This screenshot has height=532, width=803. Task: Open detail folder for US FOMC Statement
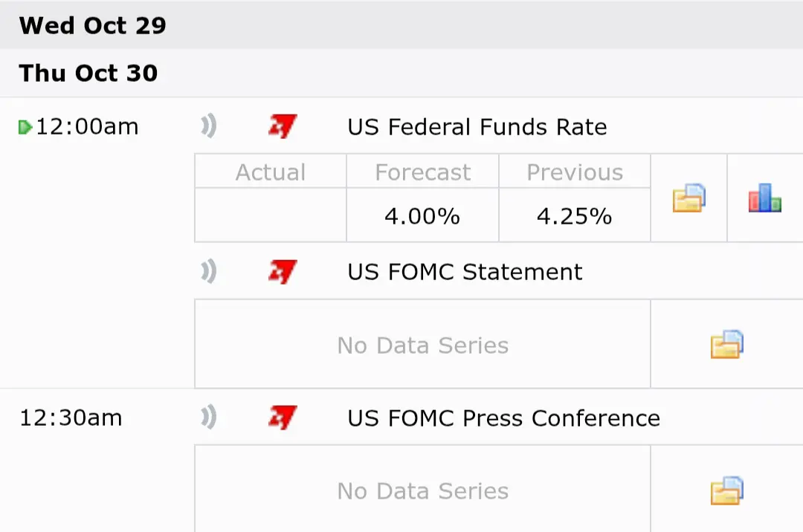click(726, 344)
